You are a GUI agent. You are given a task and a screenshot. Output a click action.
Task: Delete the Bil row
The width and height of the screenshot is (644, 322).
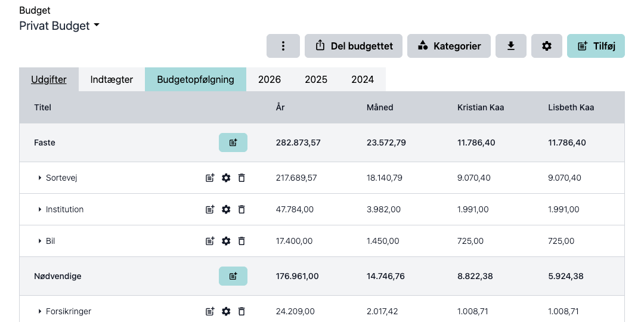[241, 241]
